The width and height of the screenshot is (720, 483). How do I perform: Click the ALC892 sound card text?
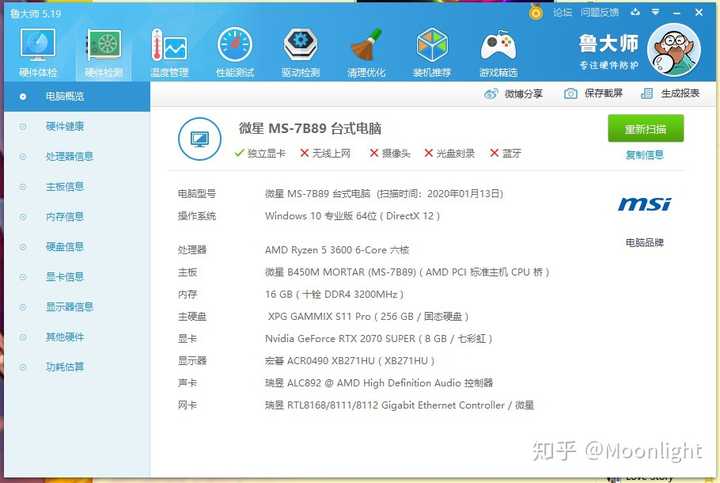(x=379, y=383)
